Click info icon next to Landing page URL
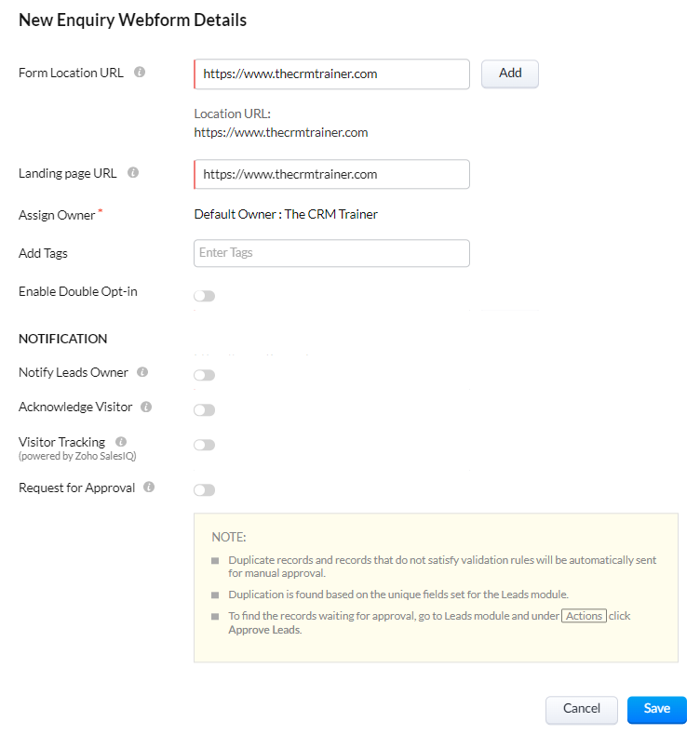This screenshot has width=700, height=735. (133, 173)
